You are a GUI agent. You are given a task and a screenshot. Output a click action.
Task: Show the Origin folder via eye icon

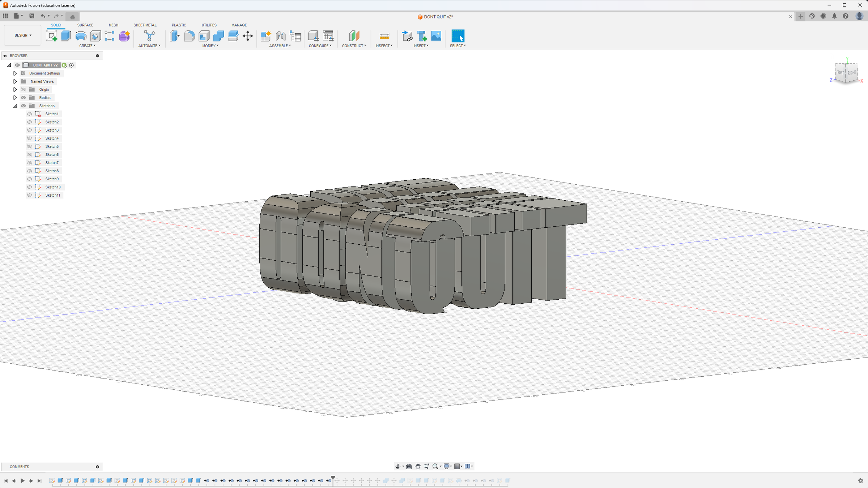(x=24, y=90)
